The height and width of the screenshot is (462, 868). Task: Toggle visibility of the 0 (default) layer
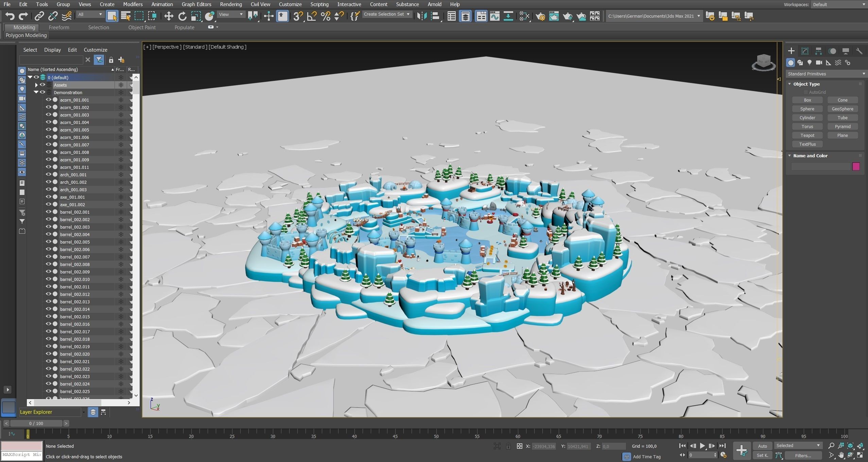point(36,77)
